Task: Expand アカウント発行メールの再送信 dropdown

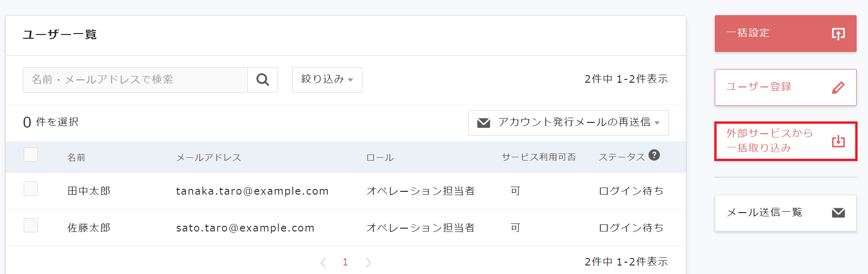Action: tap(568, 123)
